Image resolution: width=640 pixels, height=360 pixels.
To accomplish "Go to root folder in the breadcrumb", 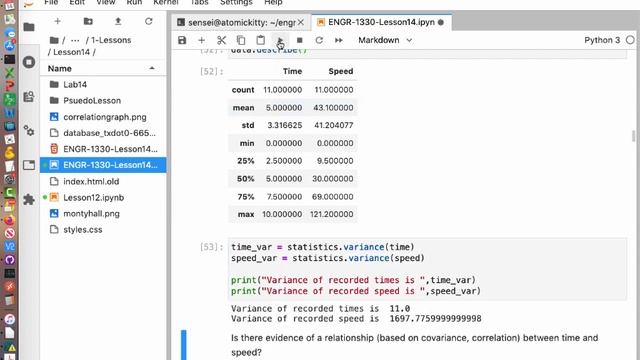I will (x=54, y=40).
